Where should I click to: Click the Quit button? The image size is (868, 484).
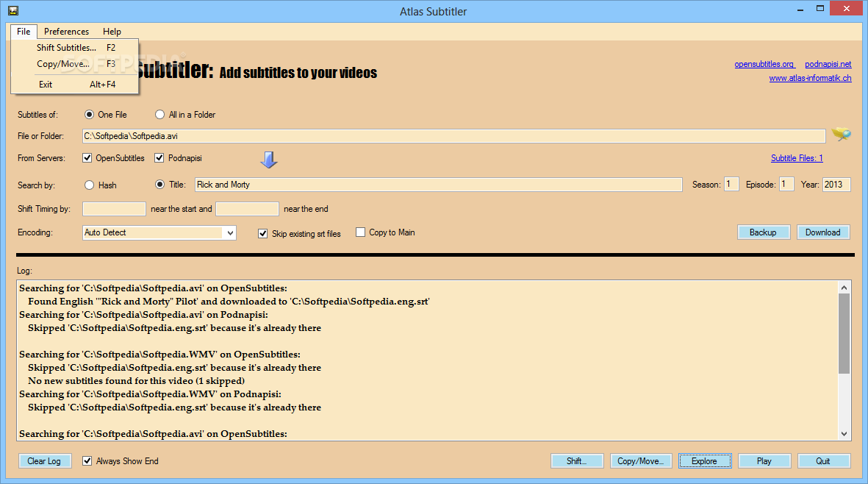(824, 460)
